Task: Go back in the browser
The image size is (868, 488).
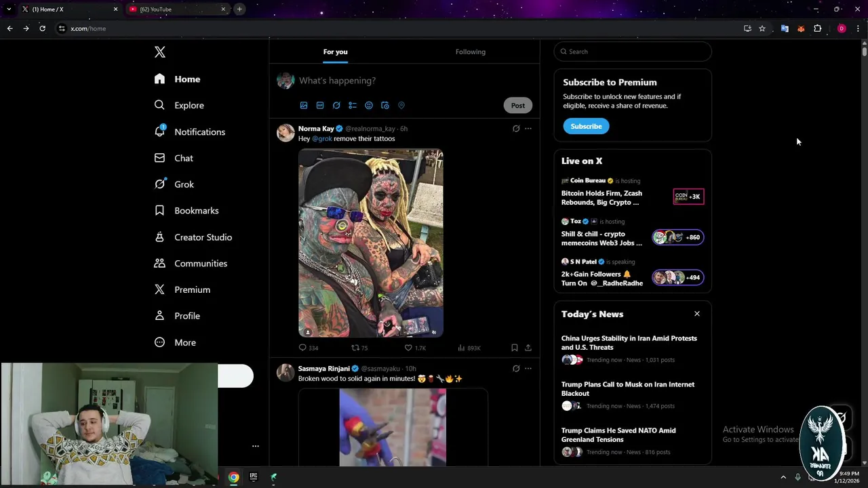Action: pos(9,28)
